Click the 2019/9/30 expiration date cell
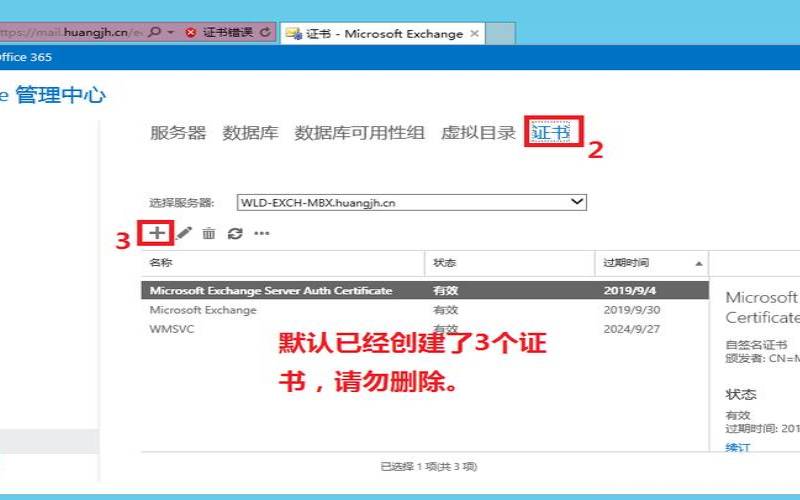The height and width of the screenshot is (500, 800). pyautogui.click(x=632, y=310)
